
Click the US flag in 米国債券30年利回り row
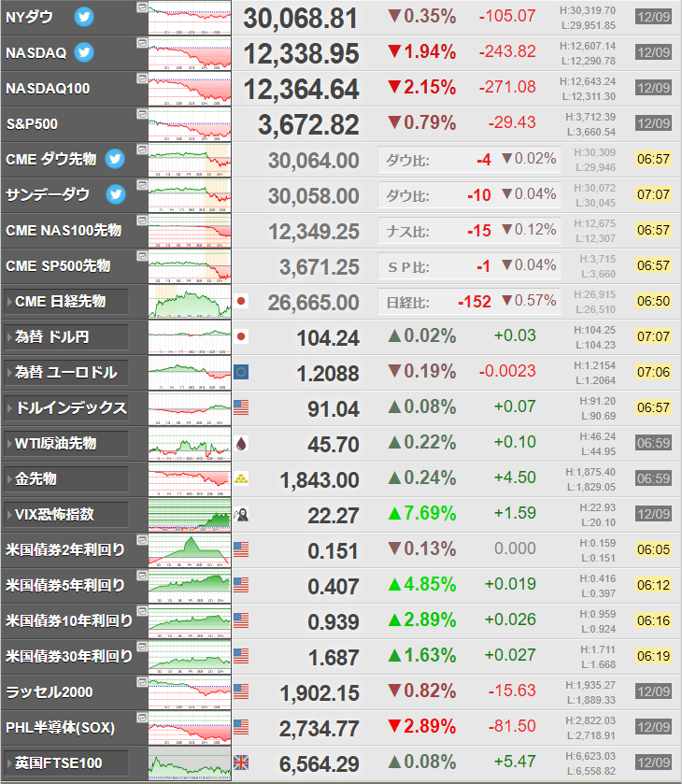pos(241,656)
